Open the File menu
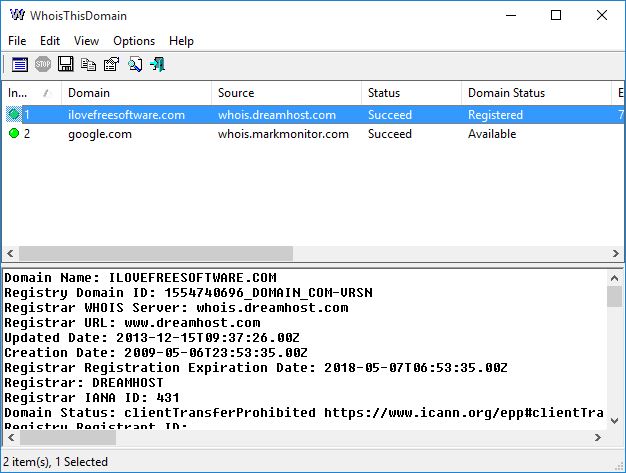This screenshot has height=473, width=626. tap(17, 41)
